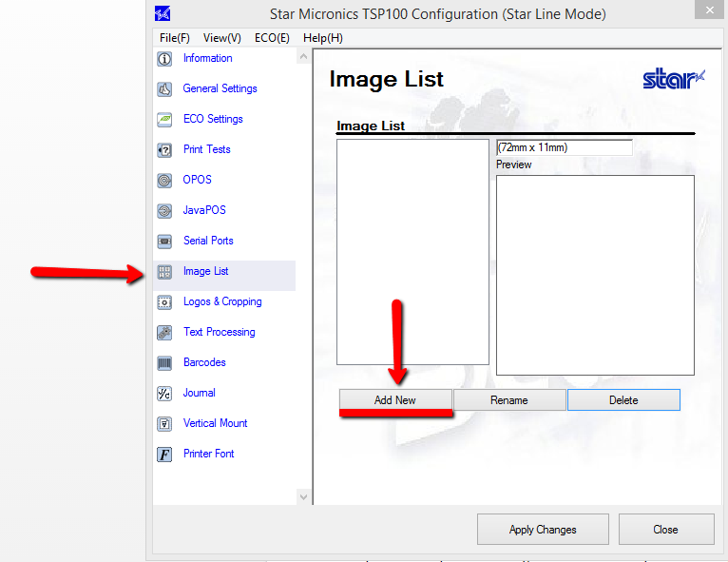
Task: Open the Help(H) menu
Action: 323,38
